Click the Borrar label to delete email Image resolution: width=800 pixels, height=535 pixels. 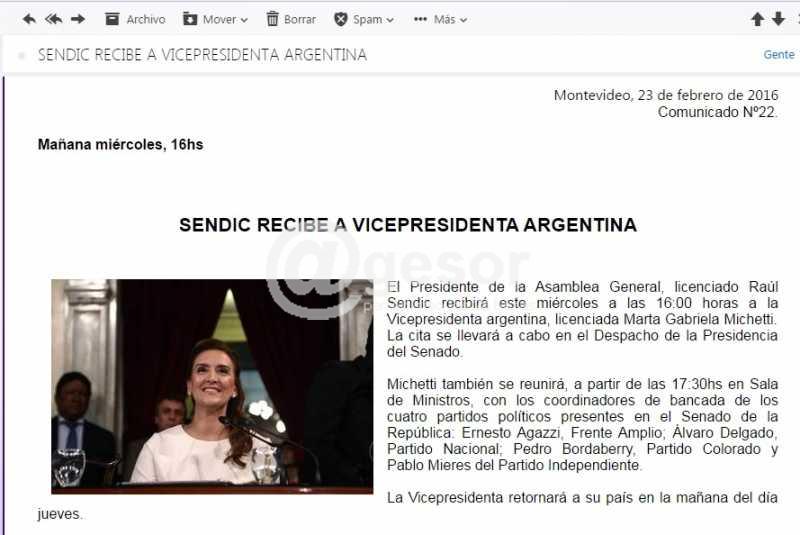pos(300,19)
